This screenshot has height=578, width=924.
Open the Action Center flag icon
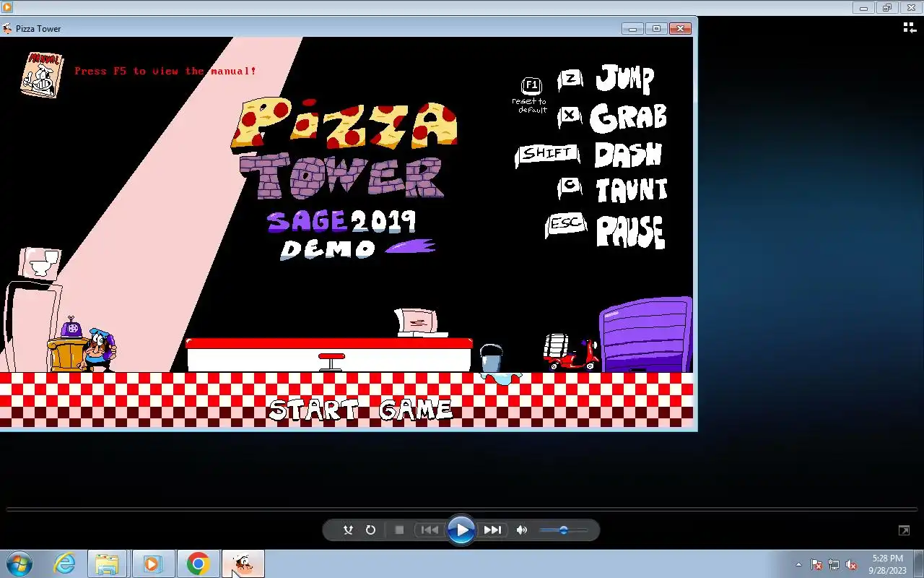tap(816, 564)
